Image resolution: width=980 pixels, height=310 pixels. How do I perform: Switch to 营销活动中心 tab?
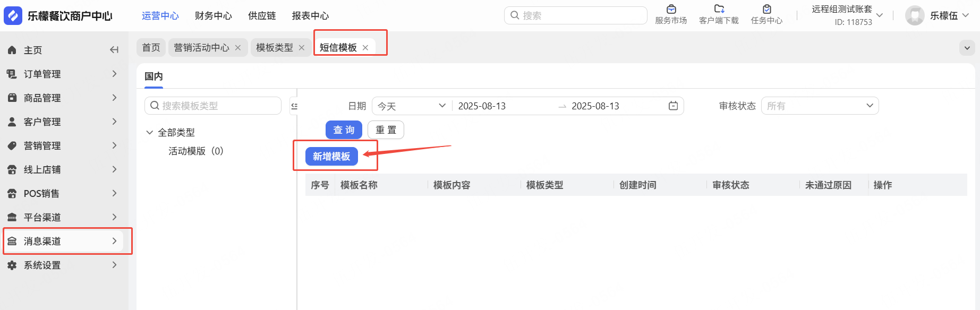(x=202, y=48)
